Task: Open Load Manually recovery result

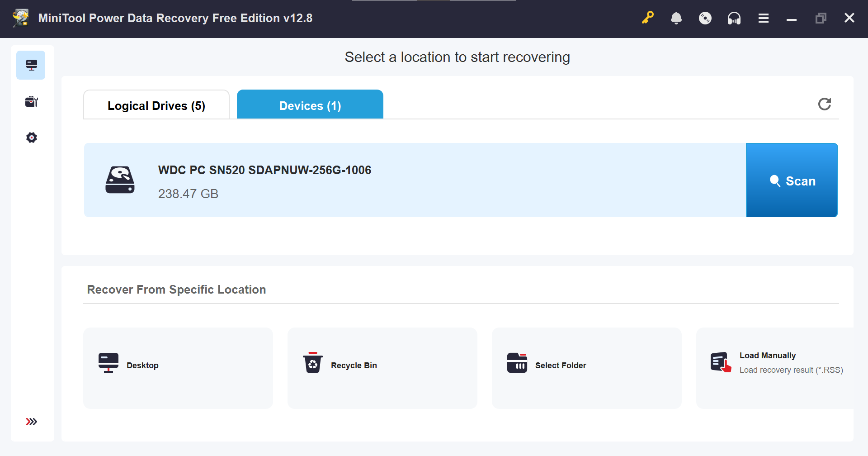Action: [x=775, y=368]
